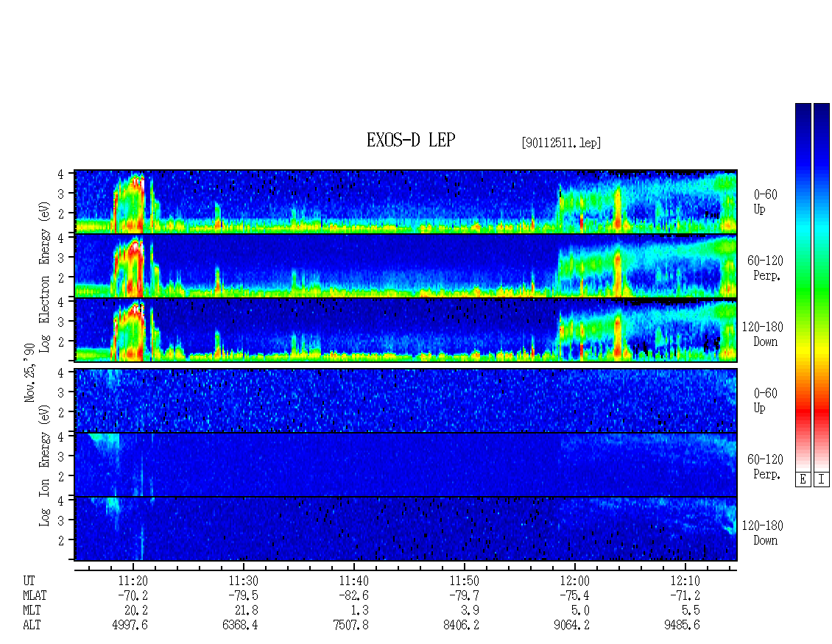Click the Log Electron Energy (eV) axis label
832x644 pixels.
(45, 277)
